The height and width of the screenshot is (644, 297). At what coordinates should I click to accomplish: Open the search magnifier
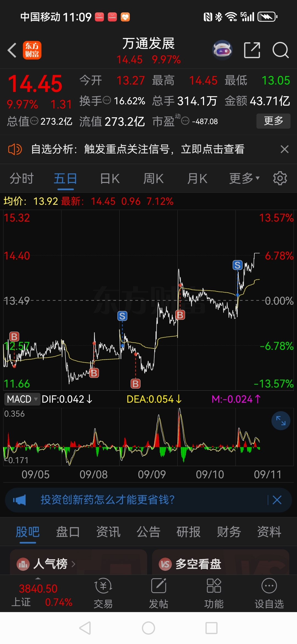280,50
